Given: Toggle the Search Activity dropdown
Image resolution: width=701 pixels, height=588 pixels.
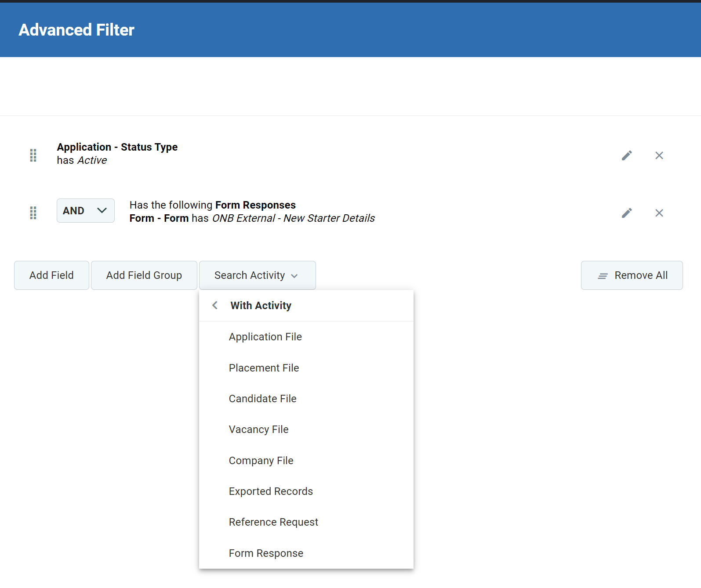Looking at the screenshot, I should (257, 275).
